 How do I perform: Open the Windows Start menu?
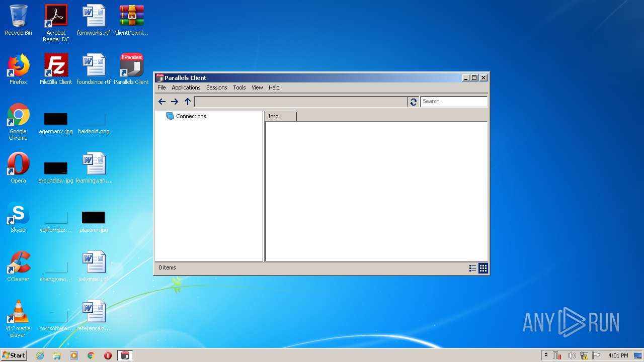pyautogui.click(x=14, y=355)
